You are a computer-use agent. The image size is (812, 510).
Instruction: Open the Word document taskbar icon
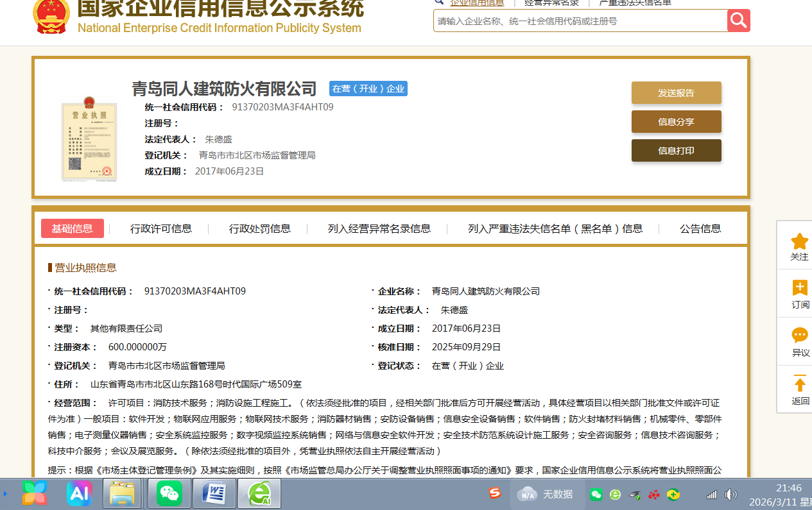(x=214, y=493)
